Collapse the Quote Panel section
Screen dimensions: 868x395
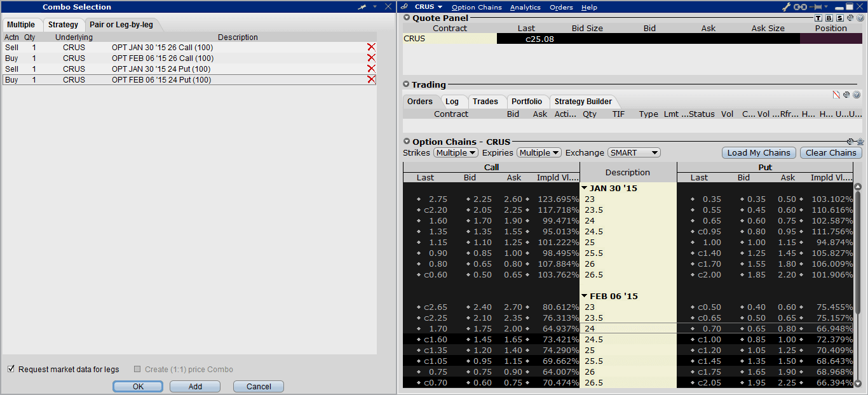click(407, 18)
